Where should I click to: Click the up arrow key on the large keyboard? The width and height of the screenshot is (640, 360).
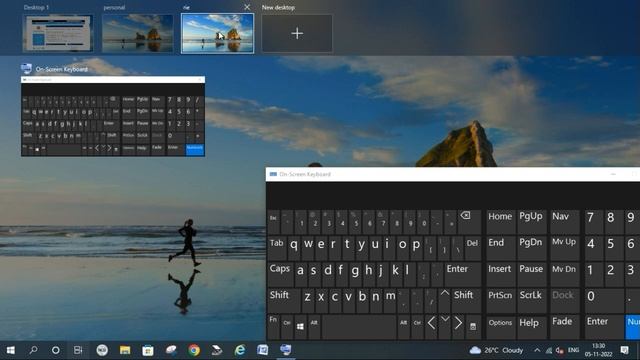tap(445, 301)
